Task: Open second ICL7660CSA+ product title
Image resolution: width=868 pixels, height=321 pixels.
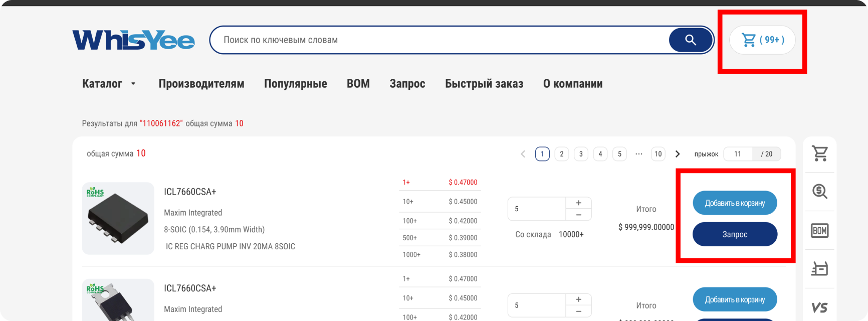Action: [x=190, y=288]
